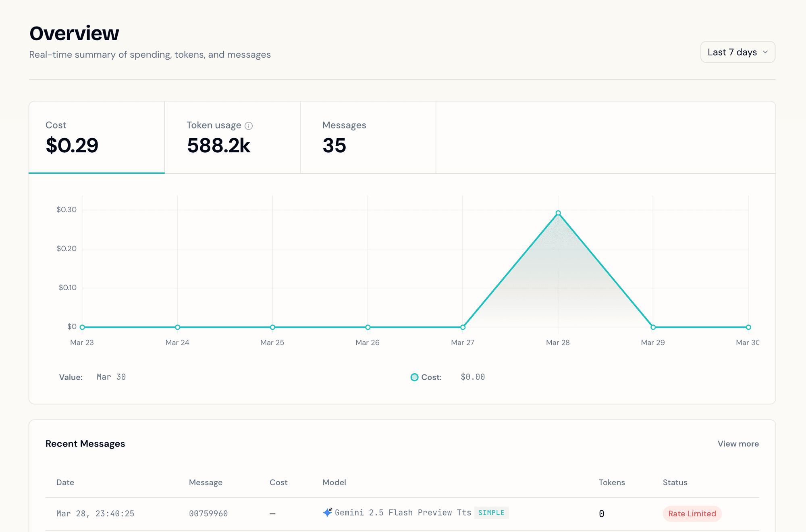Sort by the Date column header
806x532 pixels.
point(65,482)
